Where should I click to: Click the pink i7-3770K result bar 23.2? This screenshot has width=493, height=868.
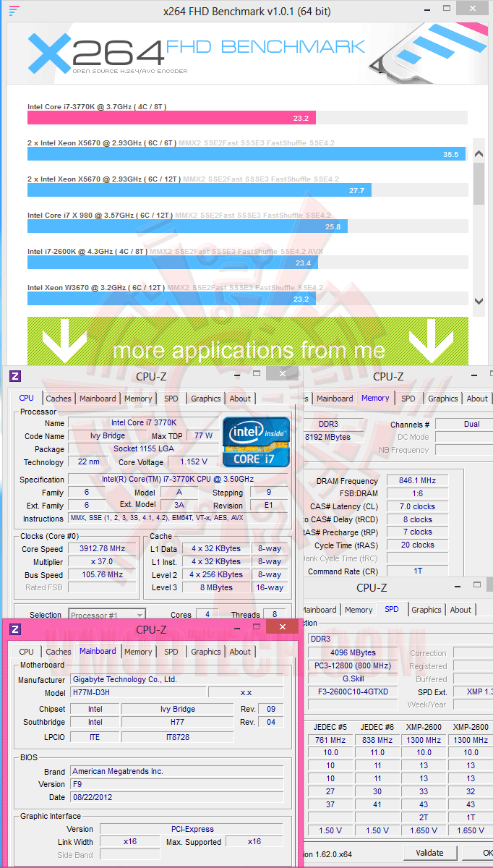[x=171, y=118]
